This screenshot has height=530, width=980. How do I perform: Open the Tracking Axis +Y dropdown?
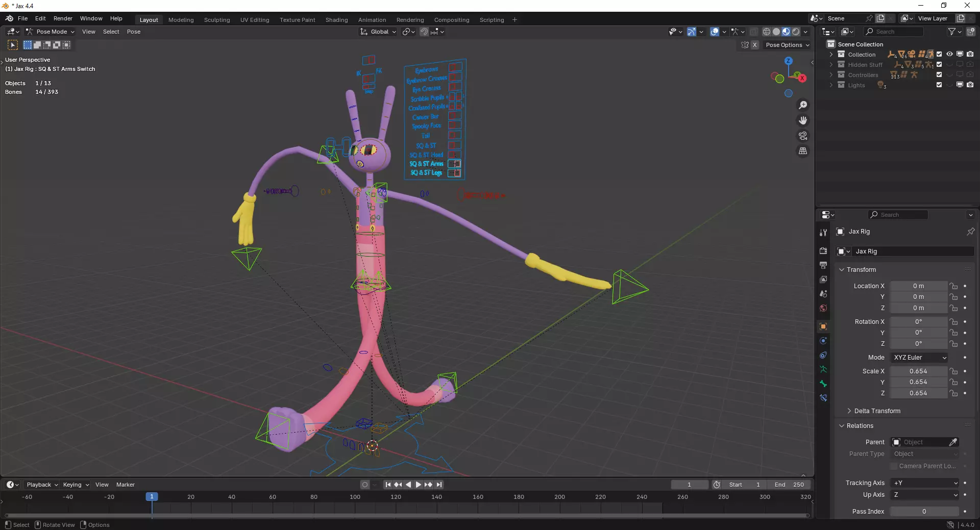click(x=925, y=483)
